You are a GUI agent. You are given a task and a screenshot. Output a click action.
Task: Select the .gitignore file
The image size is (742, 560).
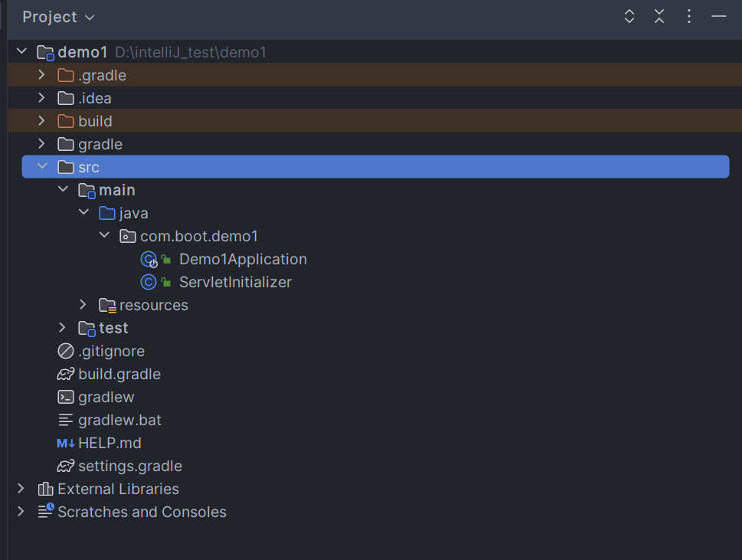coord(111,351)
